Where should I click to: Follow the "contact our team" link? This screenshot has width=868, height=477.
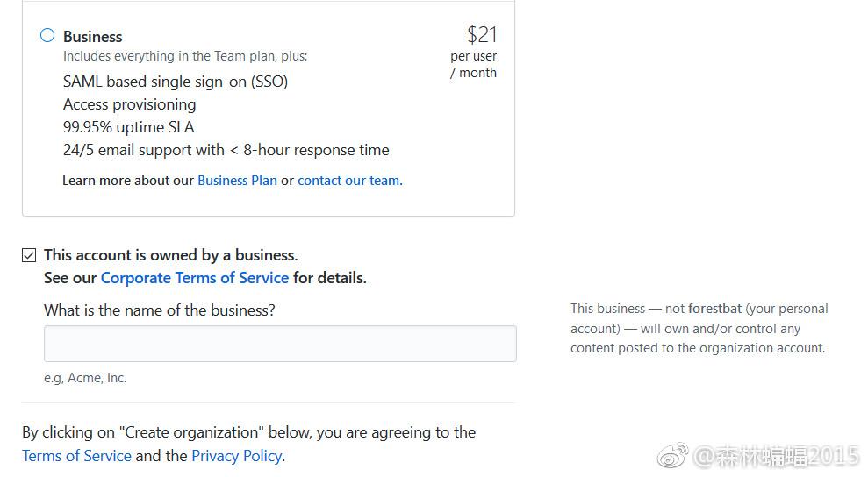click(x=348, y=181)
